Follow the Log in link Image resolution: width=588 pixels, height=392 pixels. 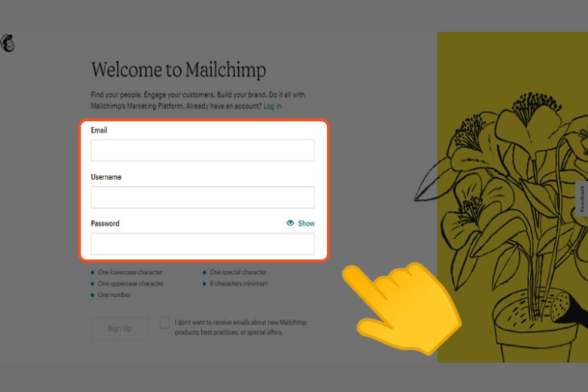[272, 106]
